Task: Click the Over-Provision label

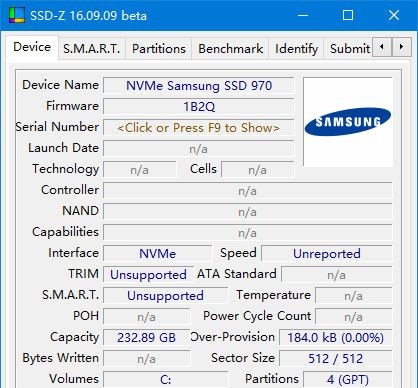Action: point(233,337)
